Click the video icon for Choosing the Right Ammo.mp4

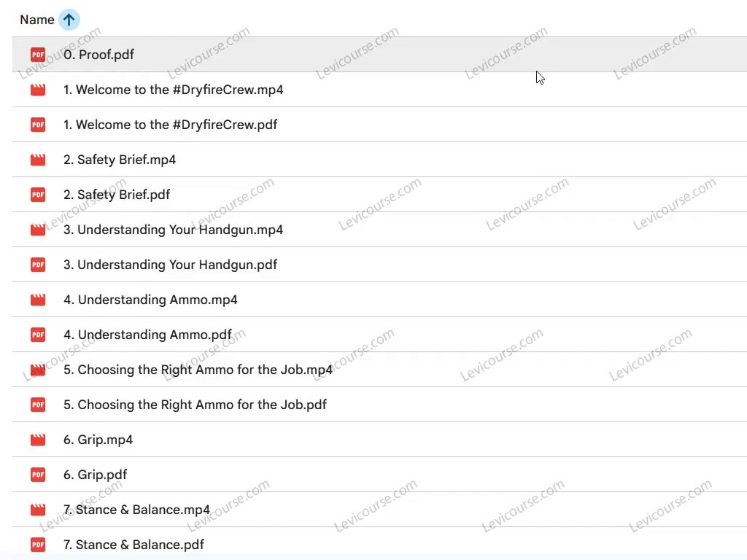[x=38, y=370]
